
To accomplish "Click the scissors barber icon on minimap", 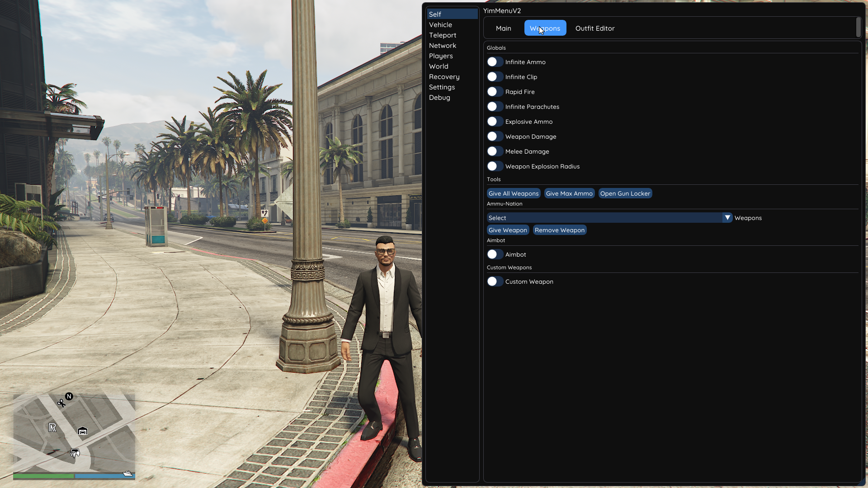I will click(61, 403).
